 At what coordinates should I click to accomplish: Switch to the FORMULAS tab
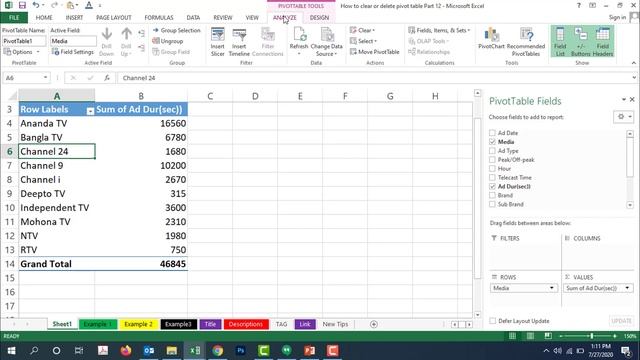[159, 18]
